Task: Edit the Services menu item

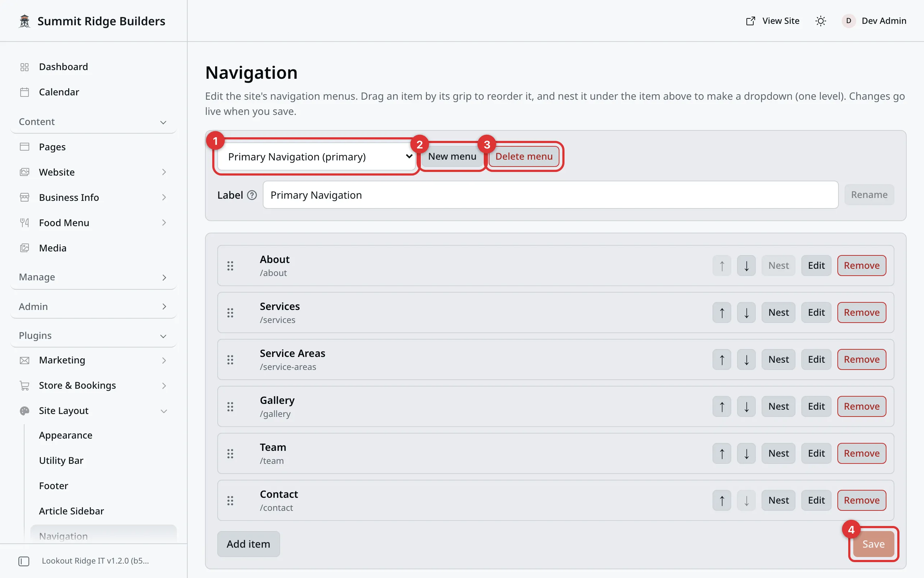Action: [x=816, y=313]
